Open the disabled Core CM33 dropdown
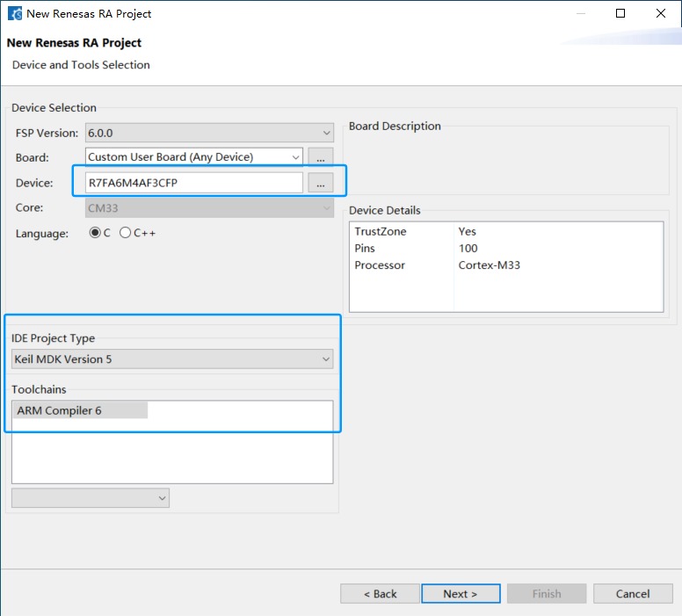Image resolution: width=682 pixels, height=616 pixels. coord(209,208)
